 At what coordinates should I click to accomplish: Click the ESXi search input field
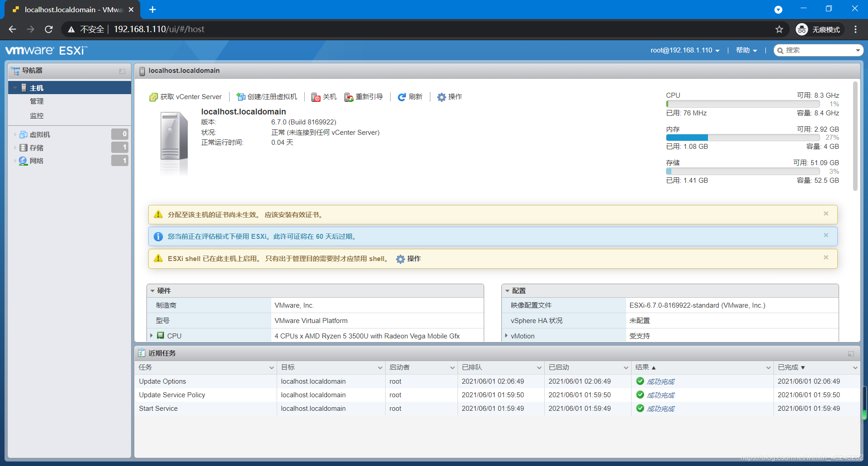click(818, 50)
